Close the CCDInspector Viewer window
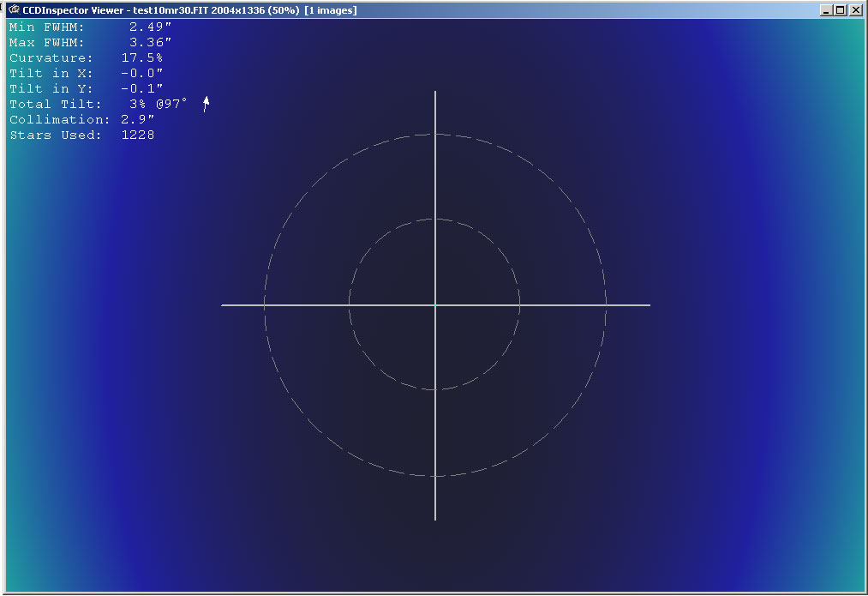 856,10
